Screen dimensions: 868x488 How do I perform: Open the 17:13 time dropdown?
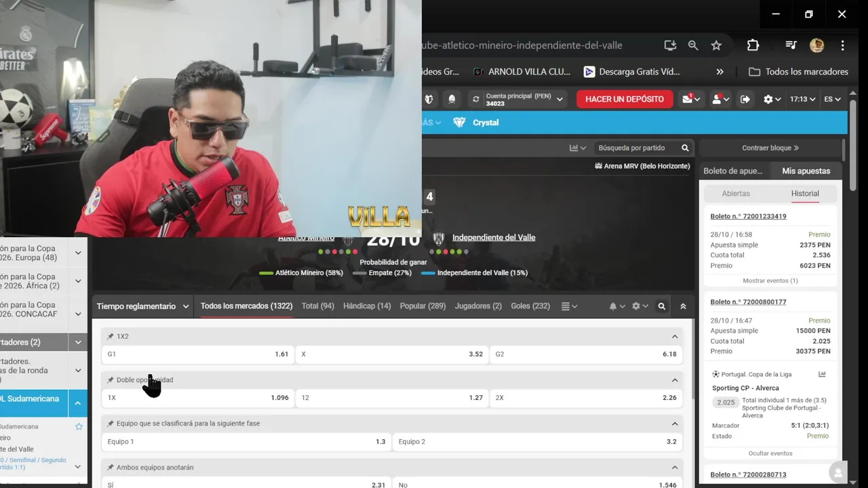803,99
